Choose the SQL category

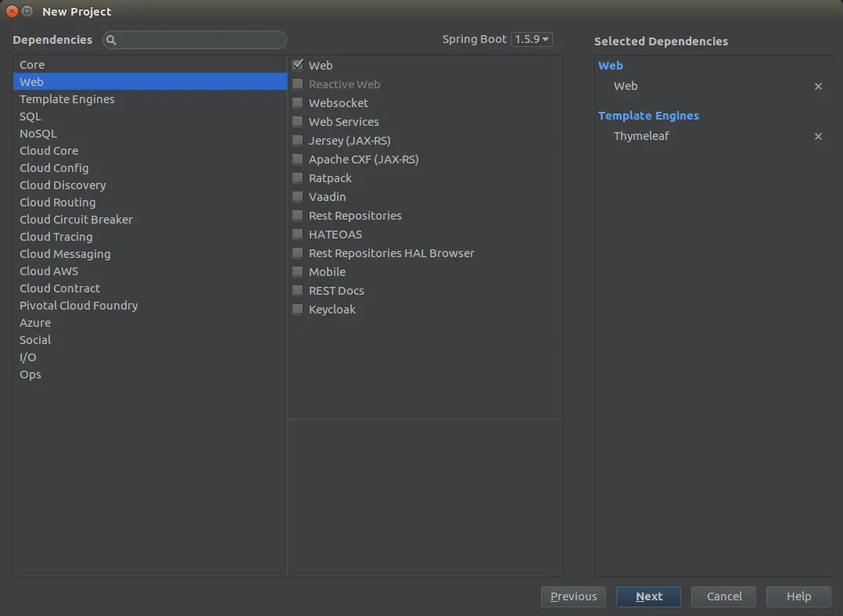(x=150, y=116)
